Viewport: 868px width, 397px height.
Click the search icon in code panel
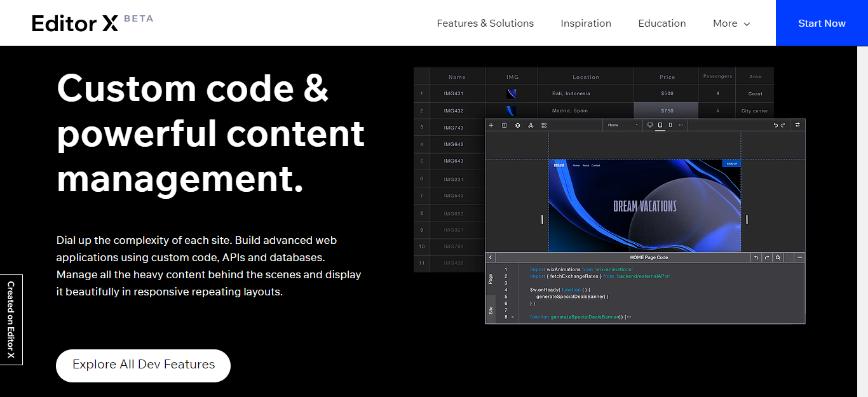tap(778, 257)
